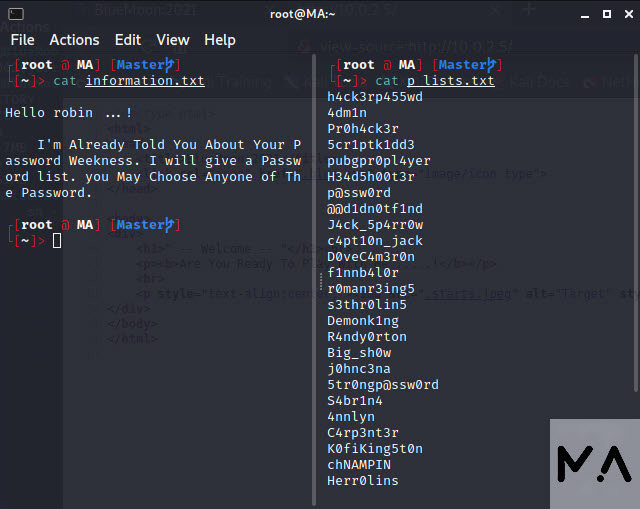The height and width of the screenshot is (509, 640).
Task: Click the p_lists.txt filename in right pane
Action: pyautogui.click(x=450, y=81)
